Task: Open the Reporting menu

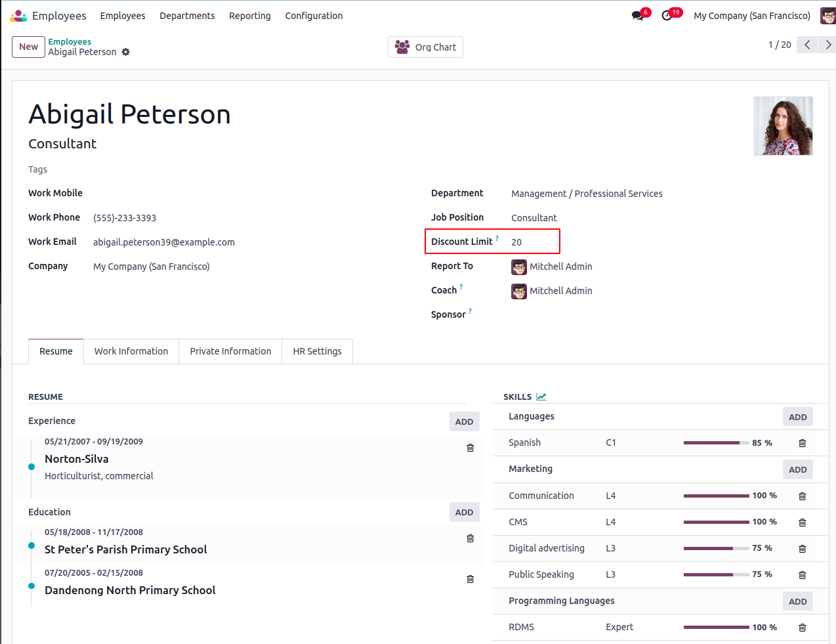Action: tap(249, 16)
